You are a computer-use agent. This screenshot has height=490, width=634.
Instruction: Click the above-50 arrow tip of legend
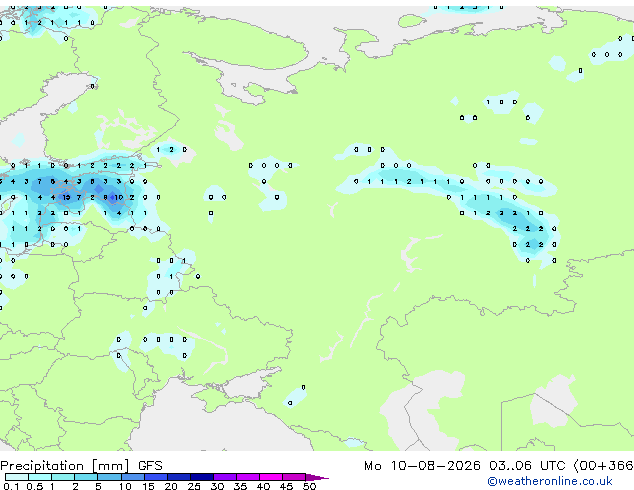coord(317,477)
